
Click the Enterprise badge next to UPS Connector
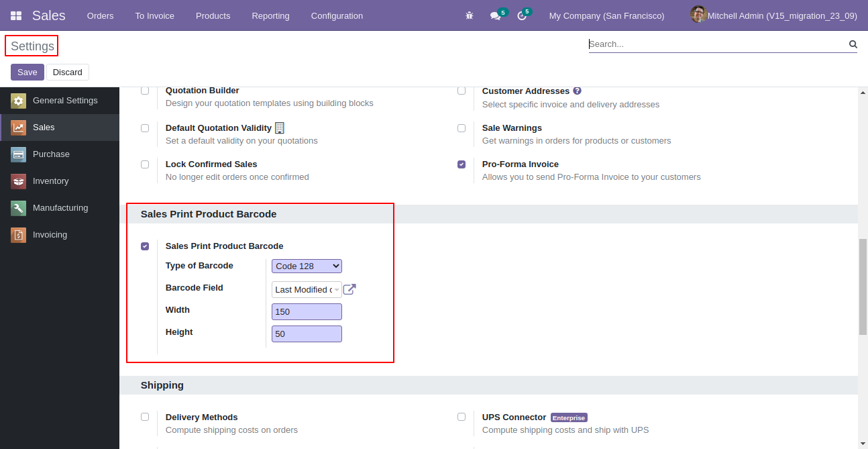pos(569,417)
